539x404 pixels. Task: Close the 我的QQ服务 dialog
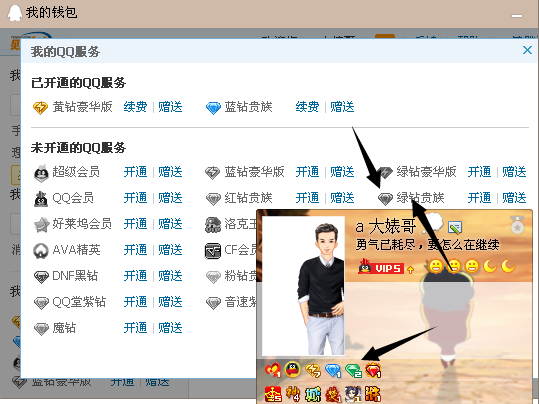(x=527, y=50)
